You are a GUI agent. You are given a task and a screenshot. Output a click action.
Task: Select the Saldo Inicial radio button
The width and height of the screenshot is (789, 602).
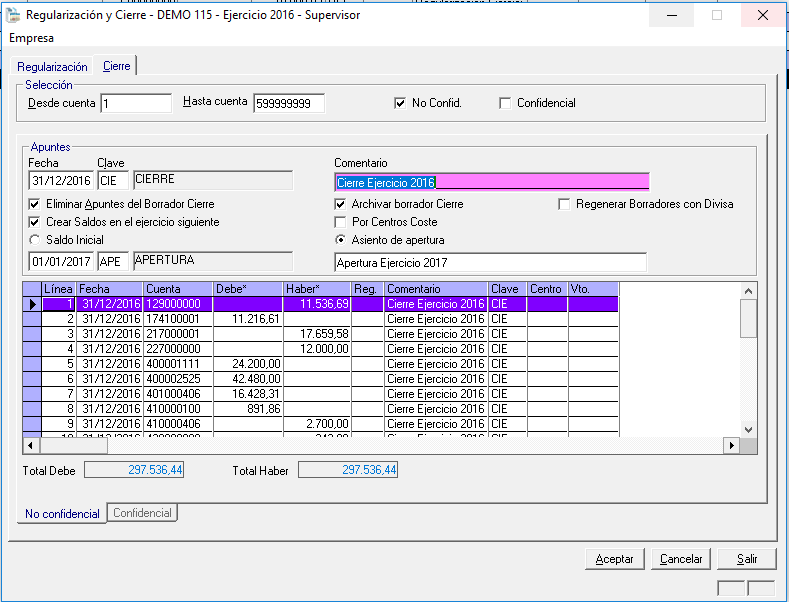[34, 240]
